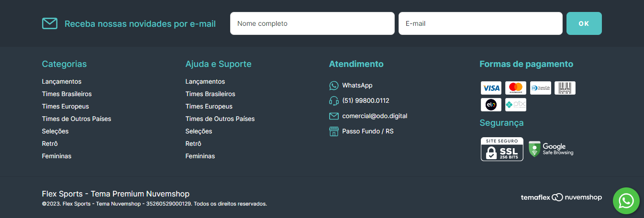
Task: Open Lançamentos under Categorias
Action: point(62,82)
